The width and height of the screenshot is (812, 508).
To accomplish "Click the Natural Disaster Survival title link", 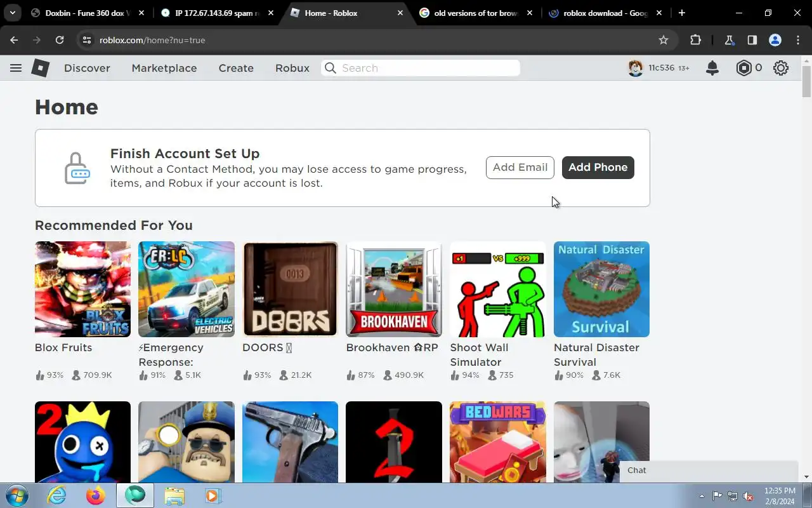I will pos(596,354).
